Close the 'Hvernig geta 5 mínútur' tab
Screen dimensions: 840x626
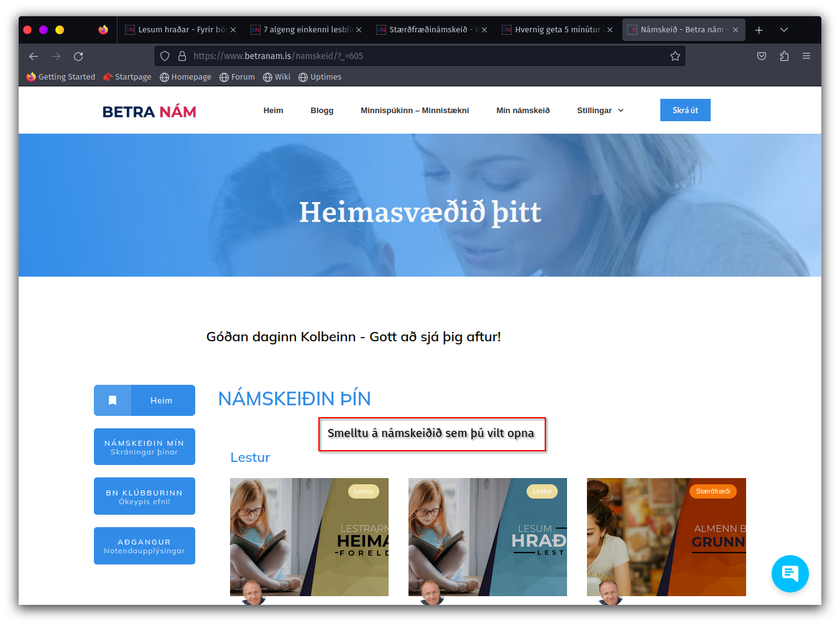click(x=610, y=30)
